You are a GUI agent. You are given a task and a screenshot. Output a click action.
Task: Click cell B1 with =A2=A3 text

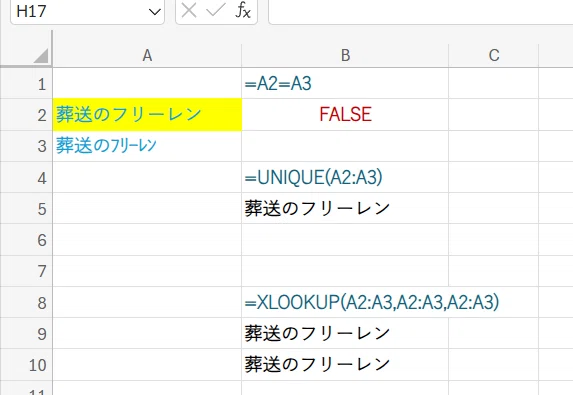click(x=345, y=84)
